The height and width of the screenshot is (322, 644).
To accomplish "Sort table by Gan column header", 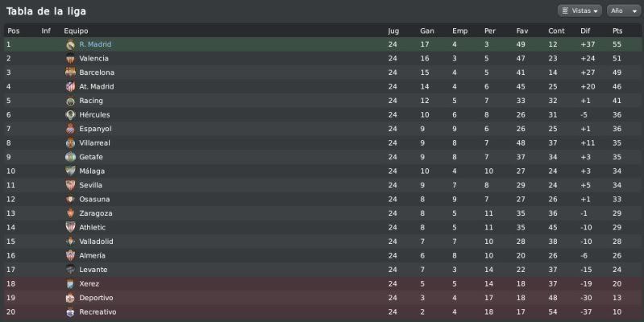I will (426, 31).
